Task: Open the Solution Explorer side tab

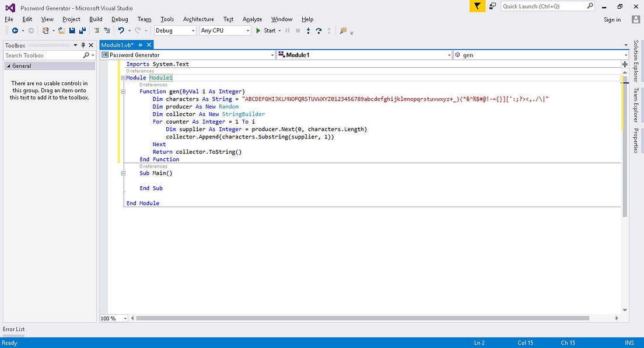Action: (x=636, y=61)
